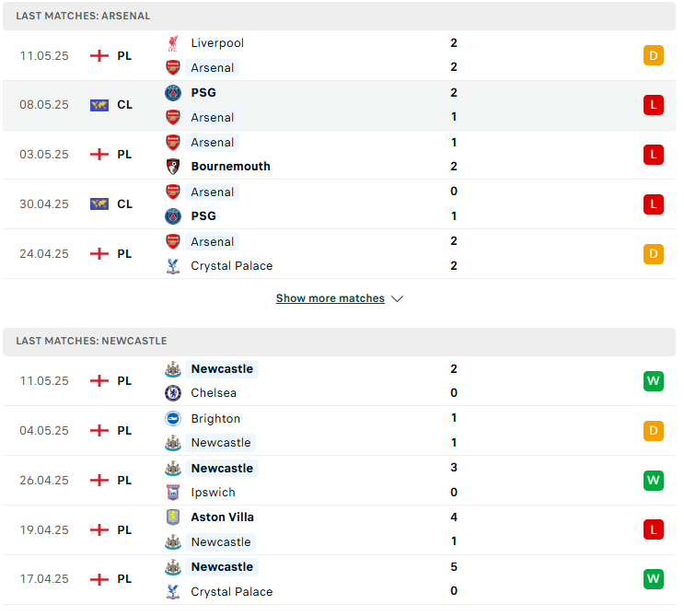Click the Ipswich club crest icon
The width and height of the screenshot is (684, 616).
coord(173,493)
